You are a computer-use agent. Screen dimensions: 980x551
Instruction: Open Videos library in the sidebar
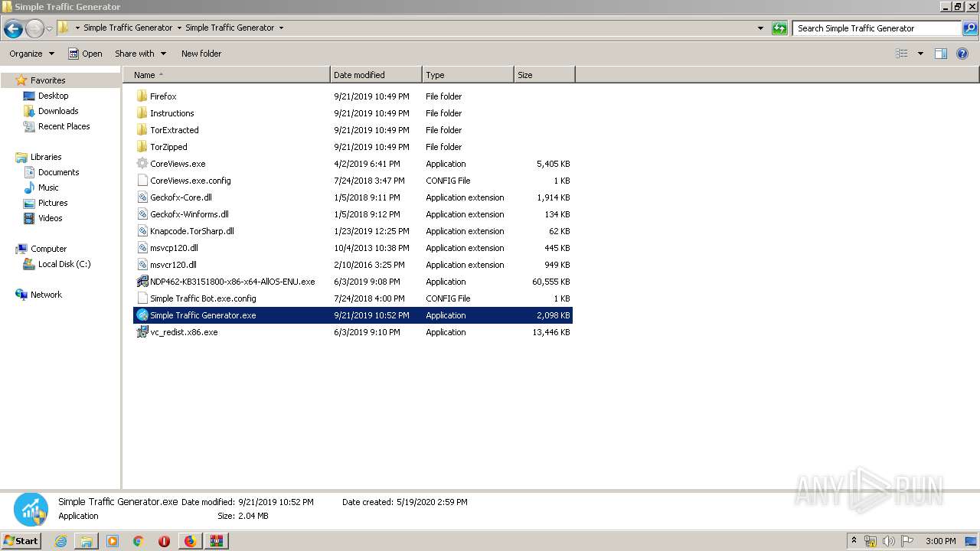pos(51,218)
